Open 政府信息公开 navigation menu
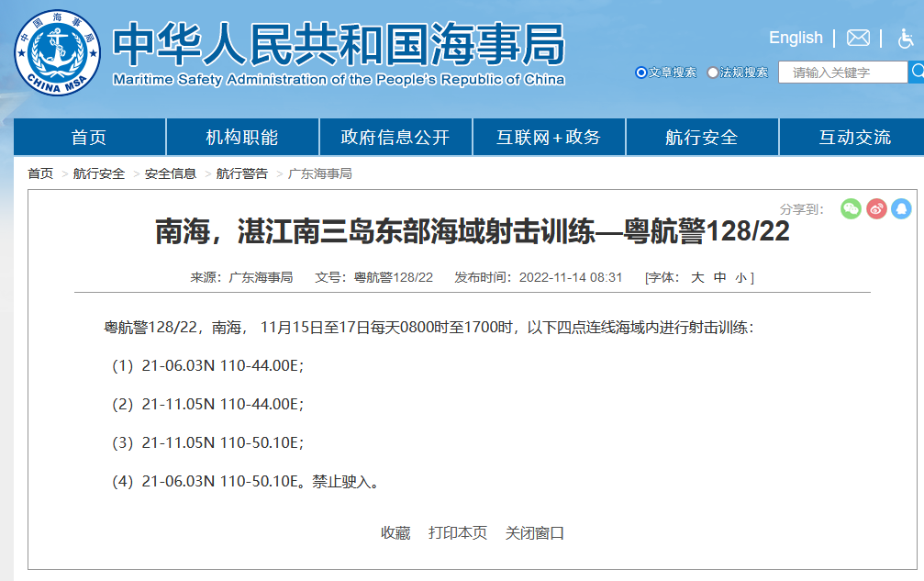The height and width of the screenshot is (581, 924). [395, 138]
